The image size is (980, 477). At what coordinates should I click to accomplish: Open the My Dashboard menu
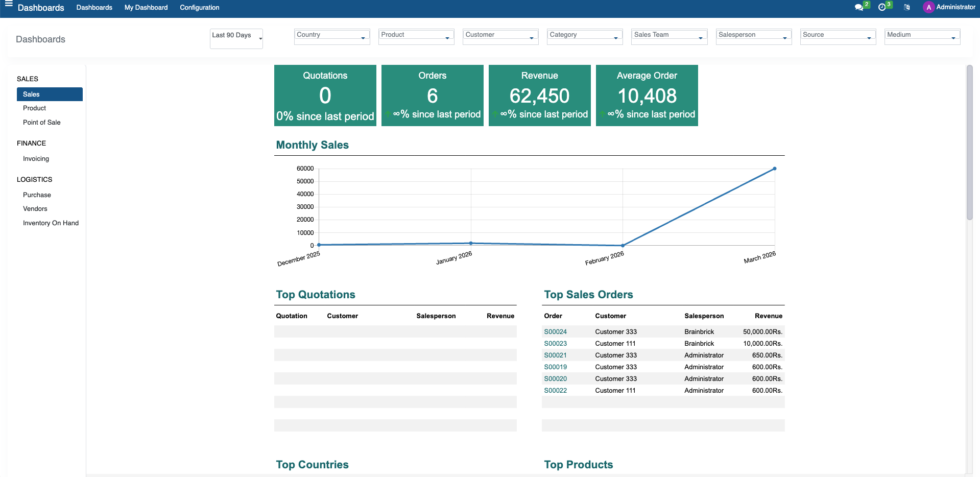click(x=146, y=8)
